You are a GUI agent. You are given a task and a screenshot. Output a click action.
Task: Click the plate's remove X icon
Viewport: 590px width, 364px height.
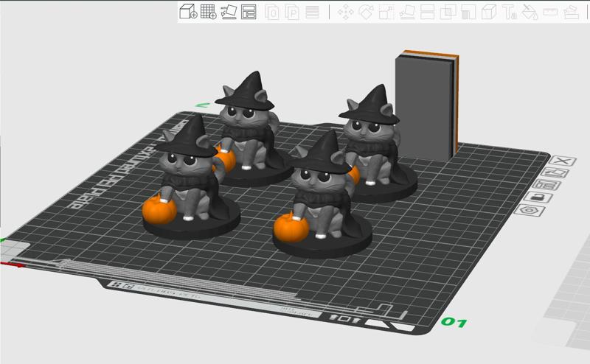click(563, 161)
